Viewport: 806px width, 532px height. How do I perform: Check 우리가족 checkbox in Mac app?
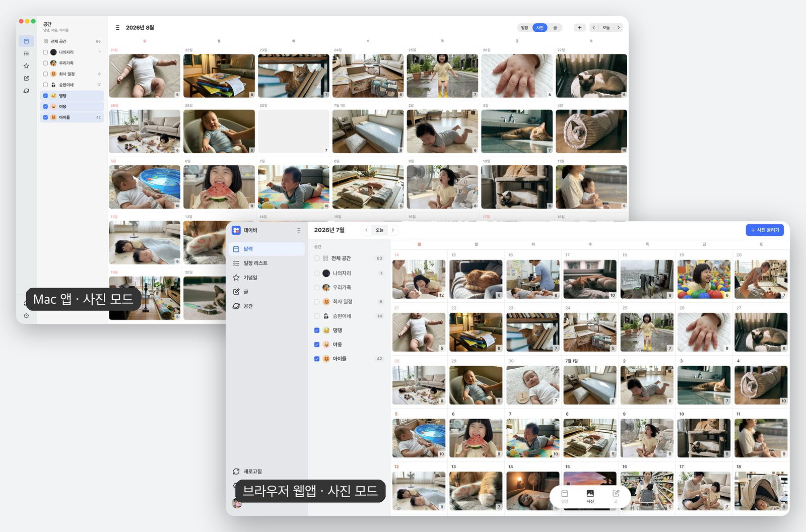pos(45,63)
